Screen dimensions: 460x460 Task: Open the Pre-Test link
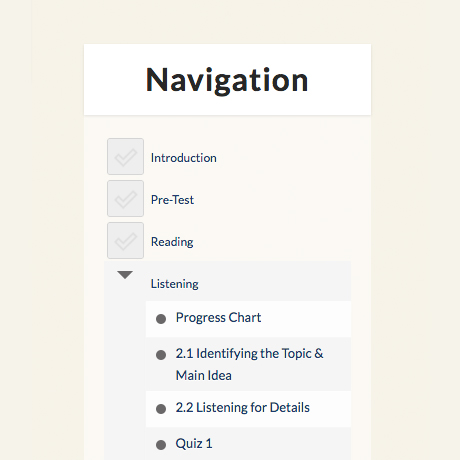point(172,200)
